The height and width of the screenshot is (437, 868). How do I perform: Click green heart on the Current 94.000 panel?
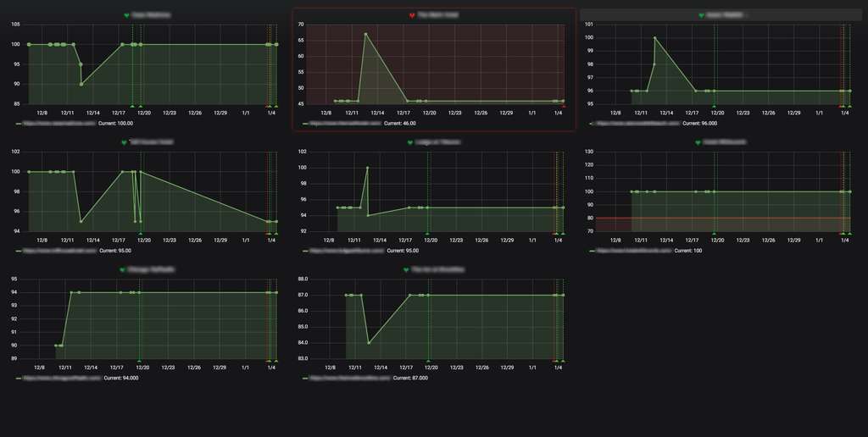point(123,270)
